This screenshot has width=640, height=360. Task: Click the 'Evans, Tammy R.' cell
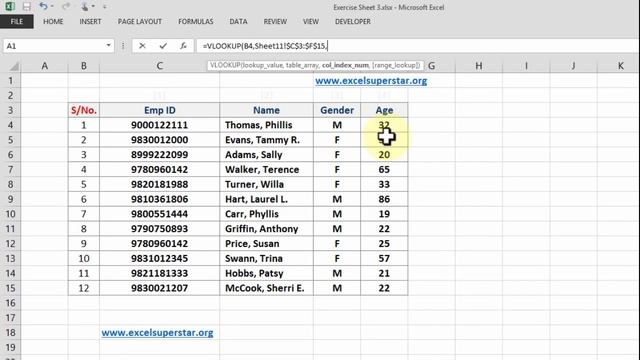tap(266, 140)
